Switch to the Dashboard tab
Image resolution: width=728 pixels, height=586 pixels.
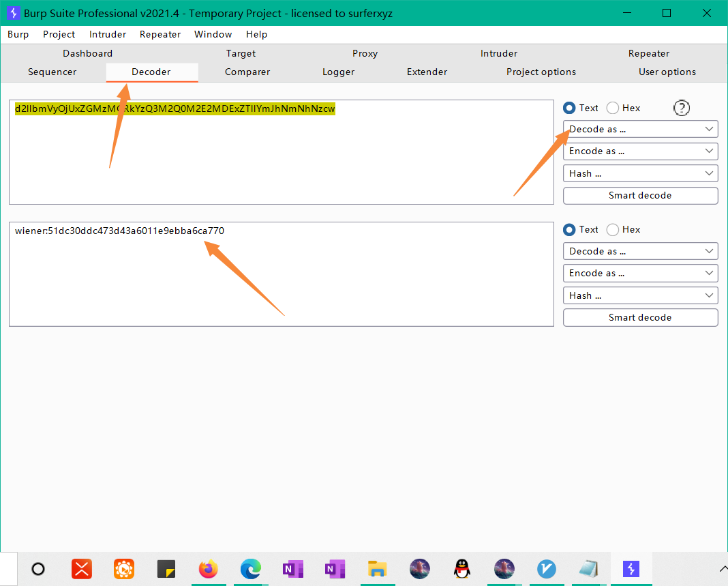[x=88, y=53]
